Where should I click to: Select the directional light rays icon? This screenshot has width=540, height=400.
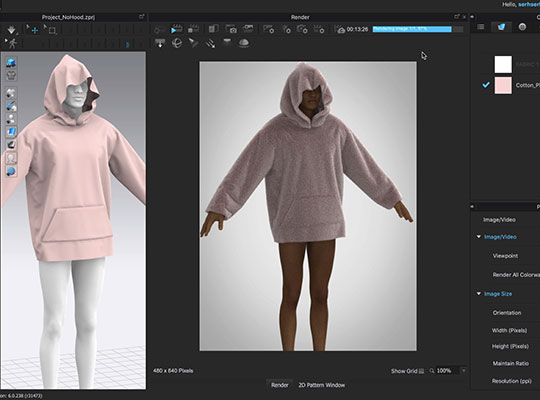210,43
